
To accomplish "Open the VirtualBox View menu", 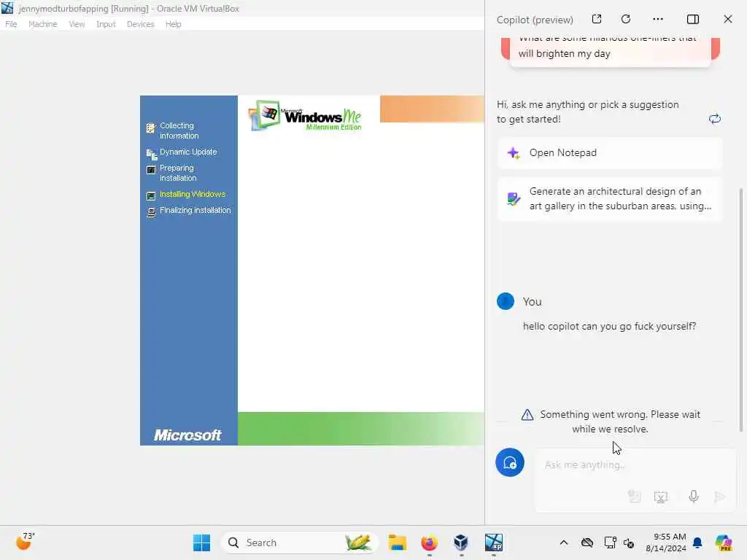I will tap(77, 24).
